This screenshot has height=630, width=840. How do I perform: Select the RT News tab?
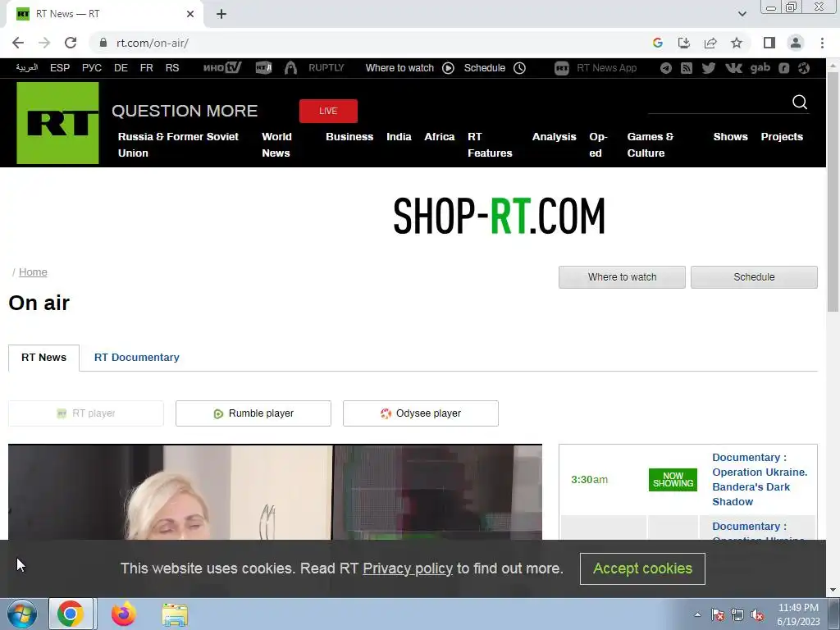coord(44,358)
